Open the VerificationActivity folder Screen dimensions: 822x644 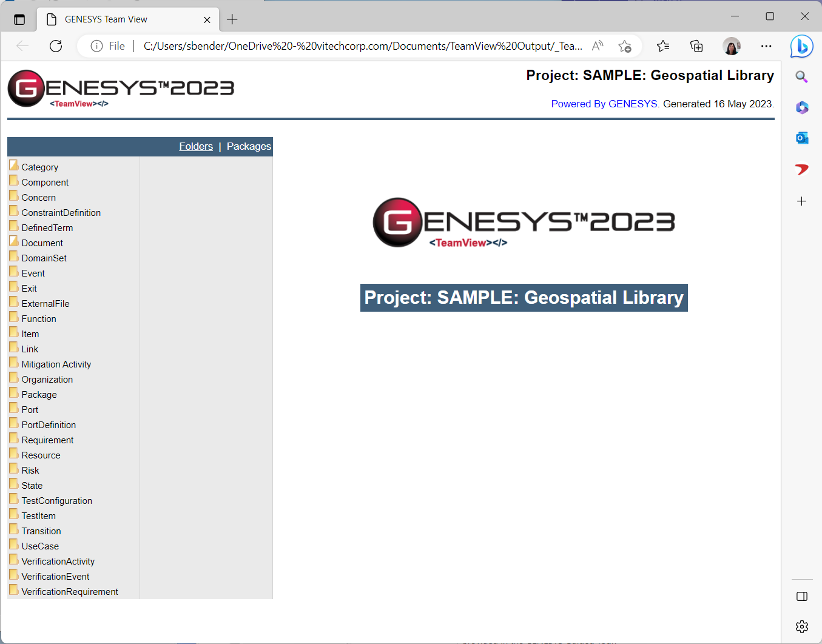pyautogui.click(x=52, y=561)
